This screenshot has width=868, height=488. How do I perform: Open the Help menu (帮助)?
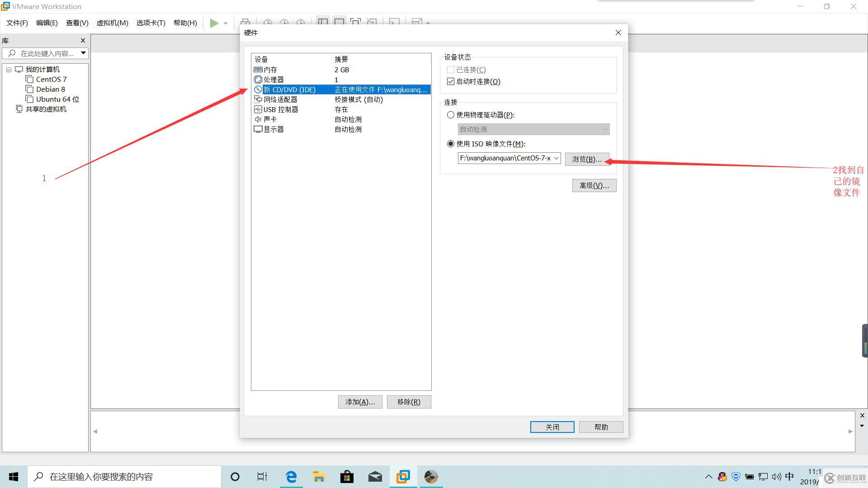point(185,23)
